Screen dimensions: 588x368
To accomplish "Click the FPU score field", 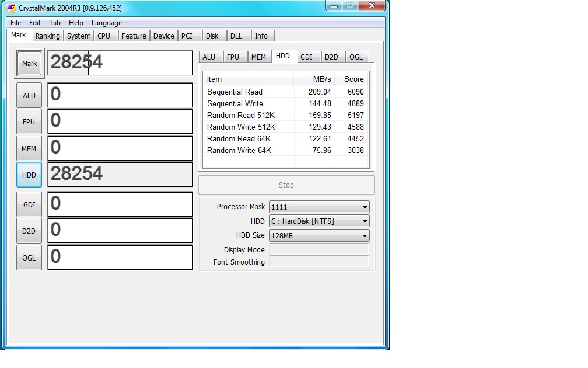I will point(120,121).
